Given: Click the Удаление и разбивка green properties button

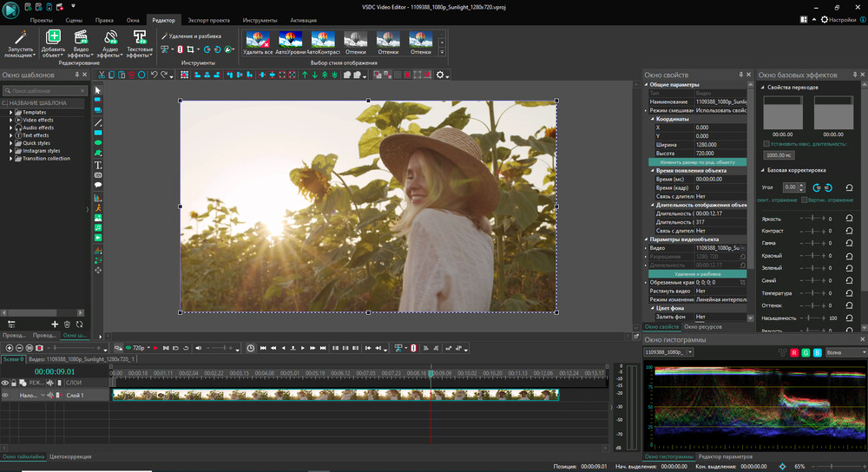Looking at the screenshot, I should (698, 274).
